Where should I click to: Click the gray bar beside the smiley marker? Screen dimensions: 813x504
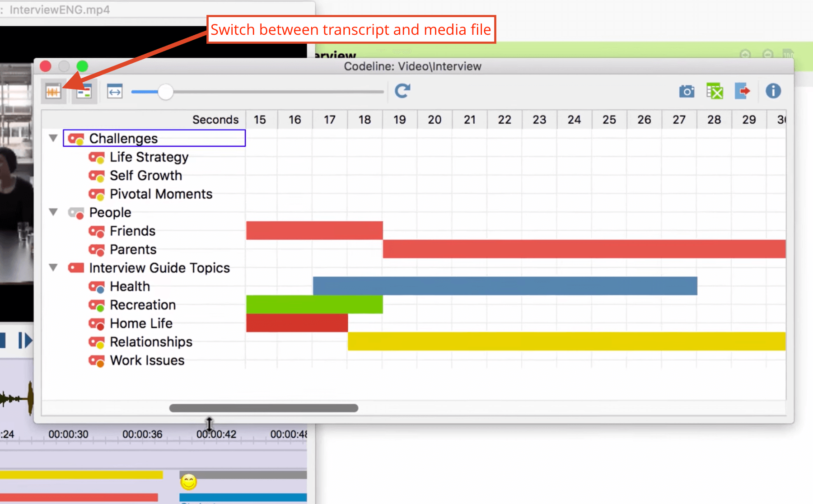251,475
